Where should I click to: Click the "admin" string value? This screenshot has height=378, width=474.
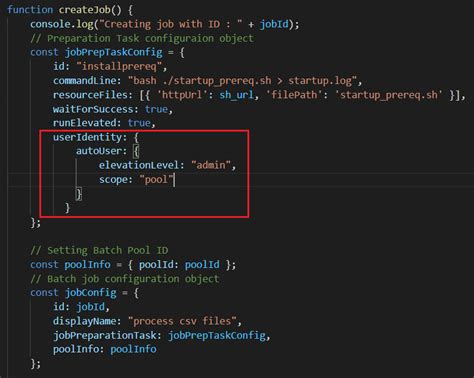(211, 165)
